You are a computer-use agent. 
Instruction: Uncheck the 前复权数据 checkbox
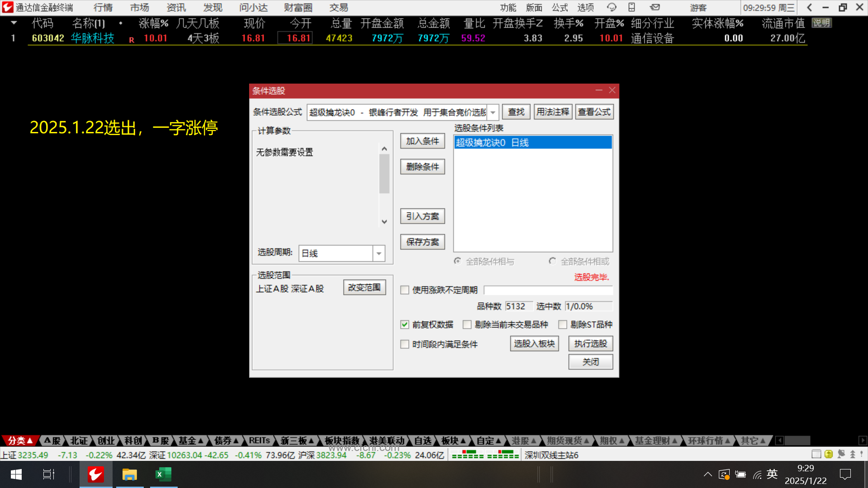[405, 324]
